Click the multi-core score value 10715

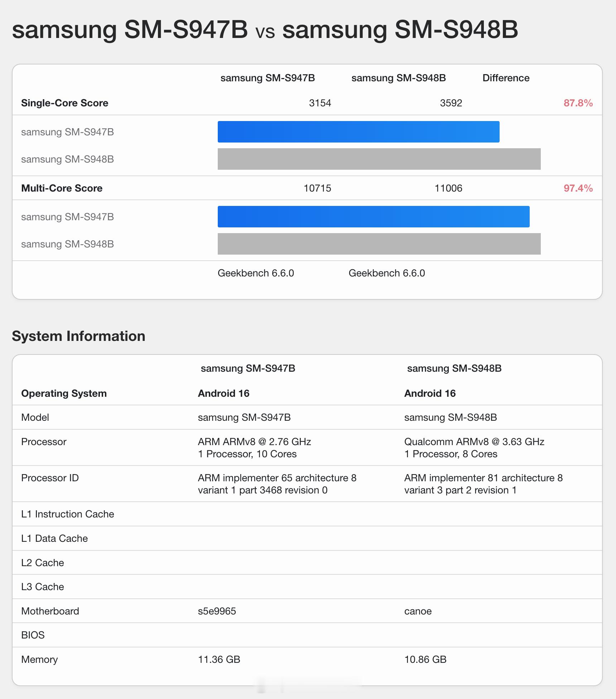317,188
